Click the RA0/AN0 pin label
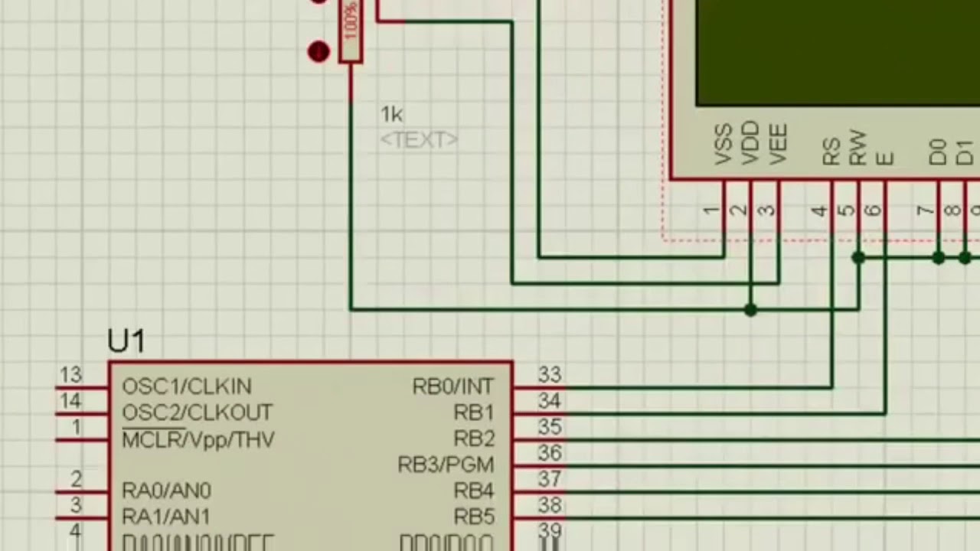Image resolution: width=980 pixels, height=551 pixels. pos(167,491)
